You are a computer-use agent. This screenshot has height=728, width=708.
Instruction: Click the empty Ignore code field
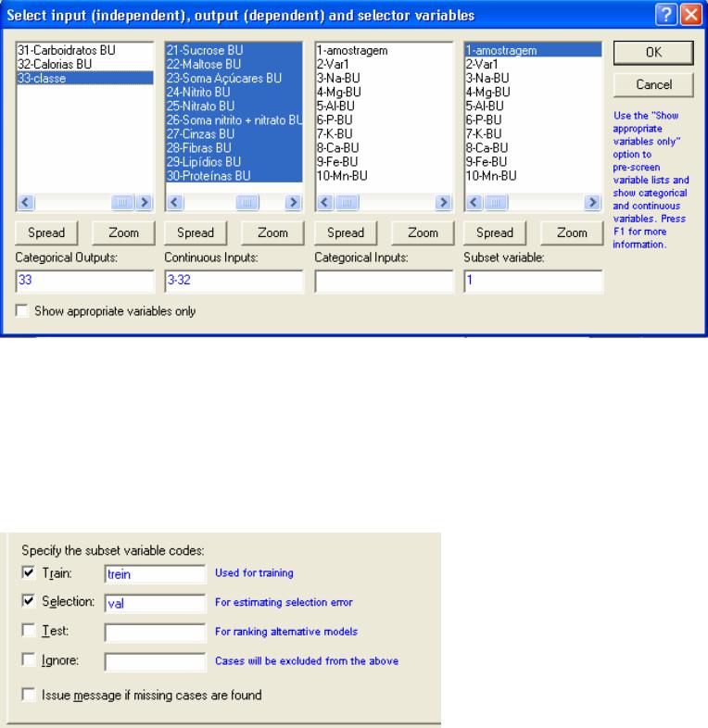tap(155, 662)
